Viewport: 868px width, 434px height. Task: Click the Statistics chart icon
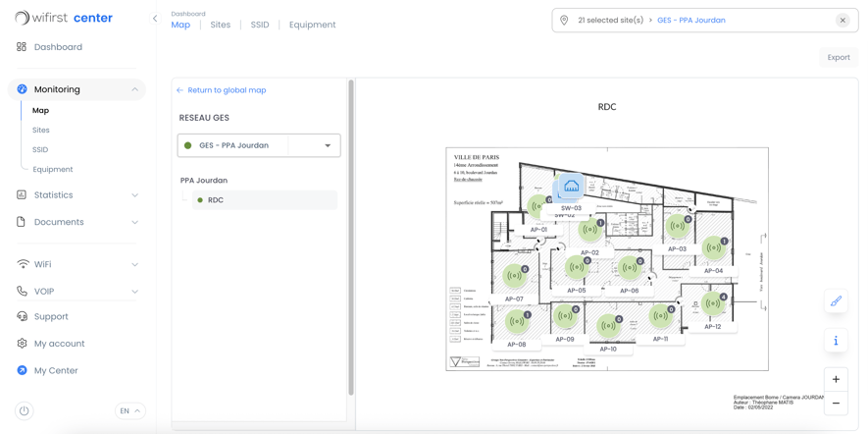pyautogui.click(x=22, y=195)
